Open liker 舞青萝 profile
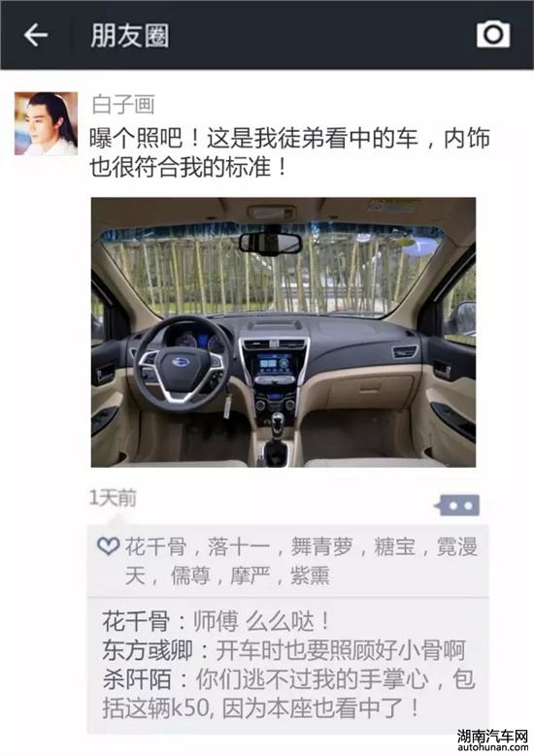 (x=321, y=546)
